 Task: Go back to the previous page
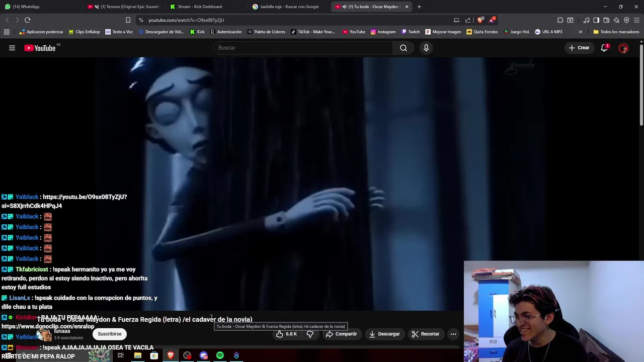7,20
